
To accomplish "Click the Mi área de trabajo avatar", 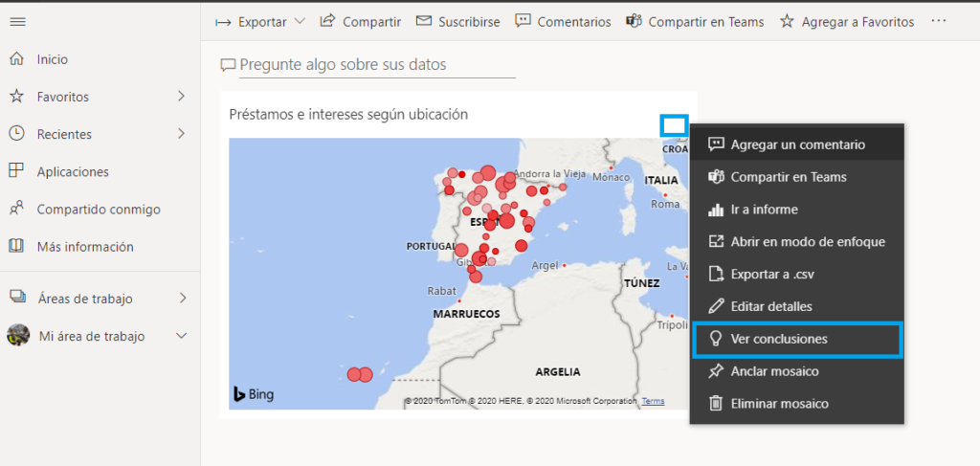I will point(18,336).
